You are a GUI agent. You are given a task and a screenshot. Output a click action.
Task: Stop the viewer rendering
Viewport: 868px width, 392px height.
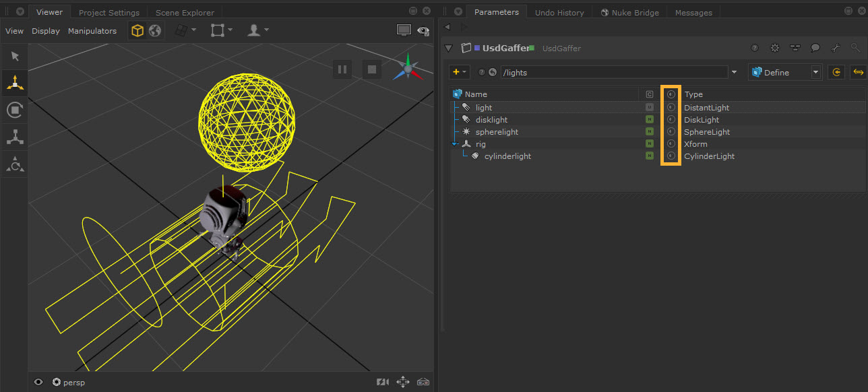click(371, 69)
